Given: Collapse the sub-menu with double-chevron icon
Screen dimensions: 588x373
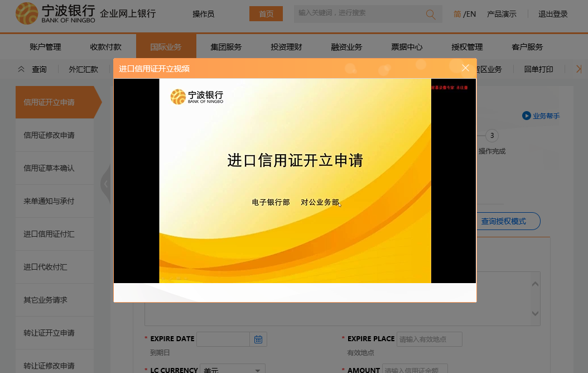Looking at the screenshot, I should (21, 69).
